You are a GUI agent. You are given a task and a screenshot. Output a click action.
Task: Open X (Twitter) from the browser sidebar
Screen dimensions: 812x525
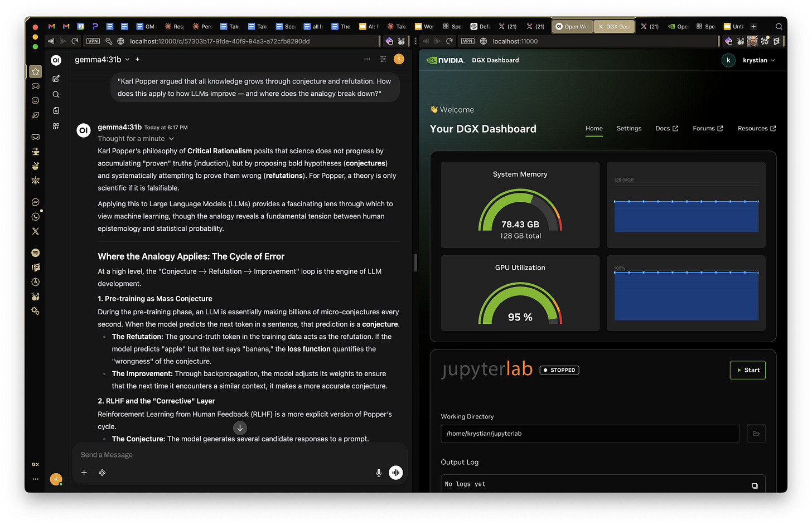[36, 231]
